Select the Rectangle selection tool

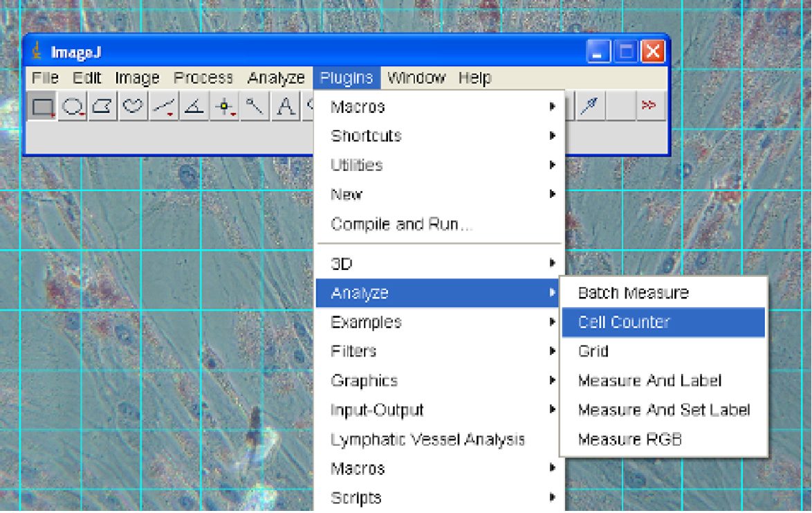click(42, 106)
